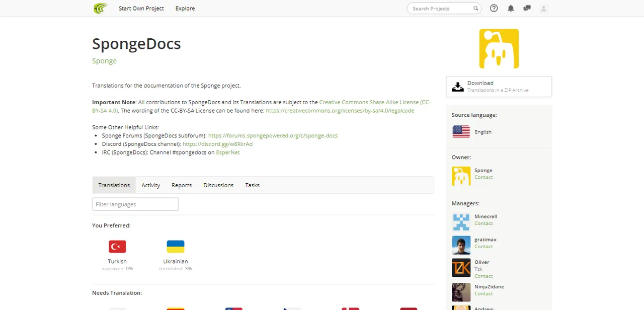This screenshot has width=644, height=310.
Task: Click the SpongeDocs page title
Action: pyautogui.click(x=136, y=44)
